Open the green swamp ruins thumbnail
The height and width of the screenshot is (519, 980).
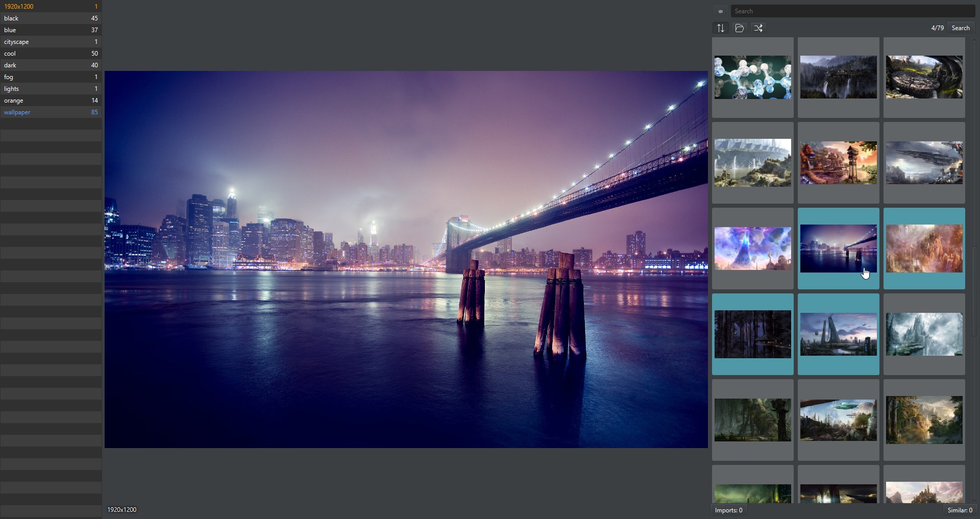753,420
